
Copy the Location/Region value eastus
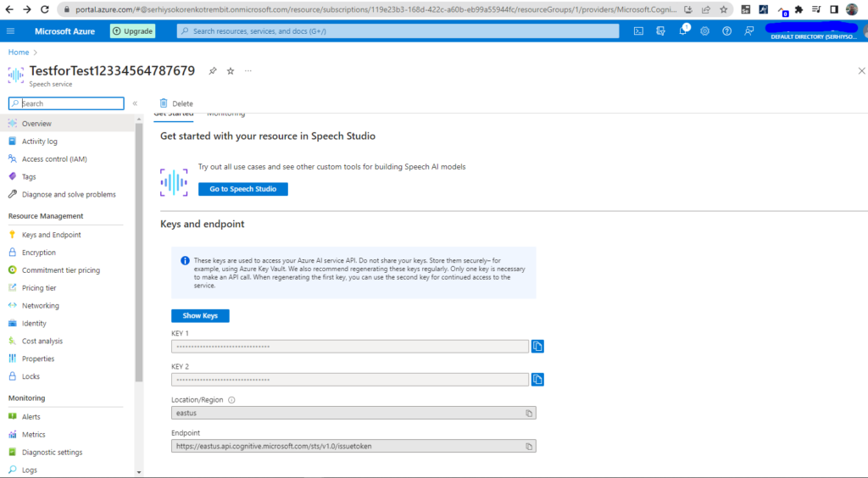pos(529,414)
